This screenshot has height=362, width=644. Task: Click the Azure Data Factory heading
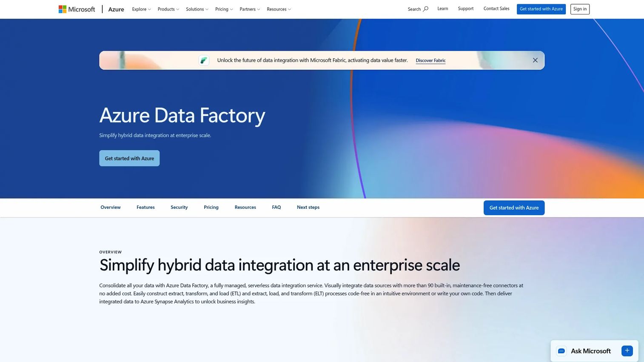click(x=182, y=116)
